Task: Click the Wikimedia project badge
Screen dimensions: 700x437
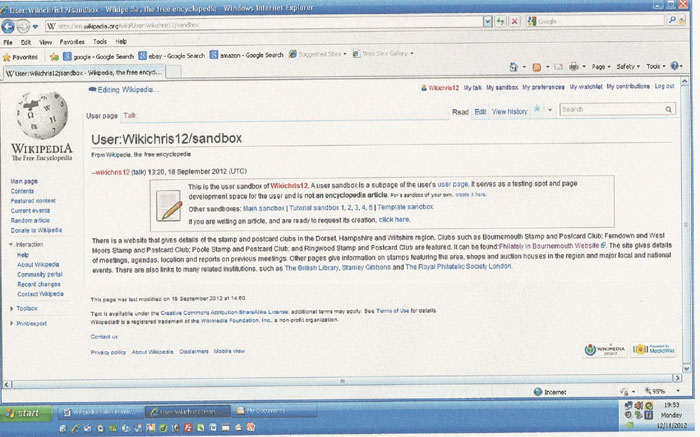Action: 605,350
